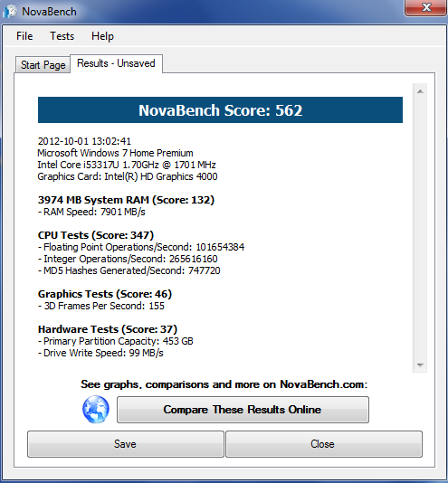
Task: Click the results panel scrollbar track
Action: coord(420,228)
